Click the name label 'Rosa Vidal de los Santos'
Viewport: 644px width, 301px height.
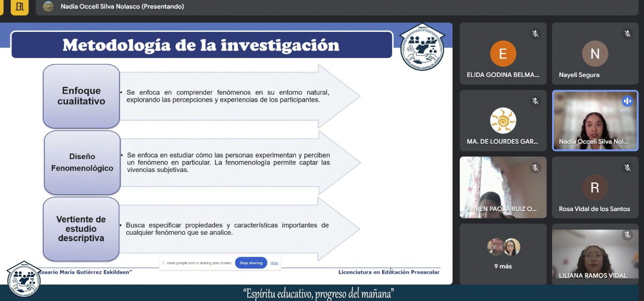tap(595, 209)
